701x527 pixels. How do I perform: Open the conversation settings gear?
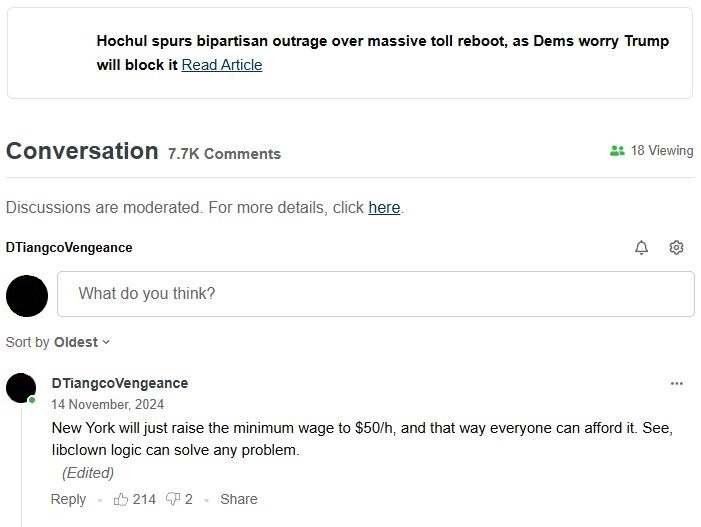click(676, 247)
